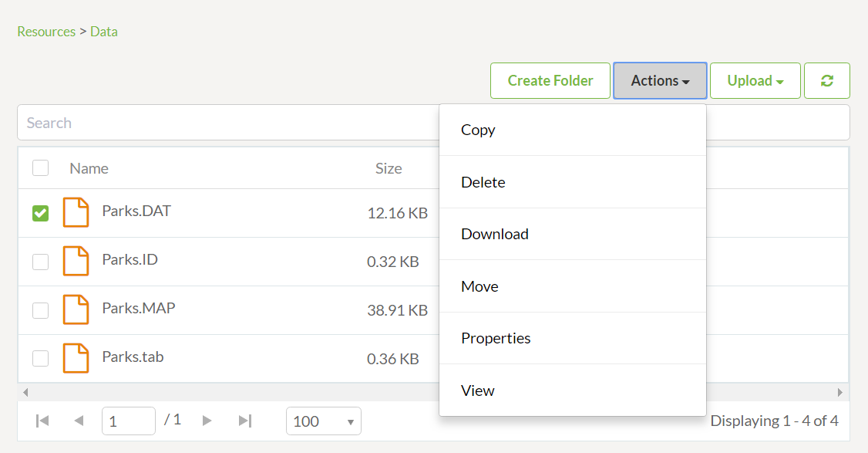Expand the Upload dropdown button
The image size is (868, 453).
click(x=755, y=81)
